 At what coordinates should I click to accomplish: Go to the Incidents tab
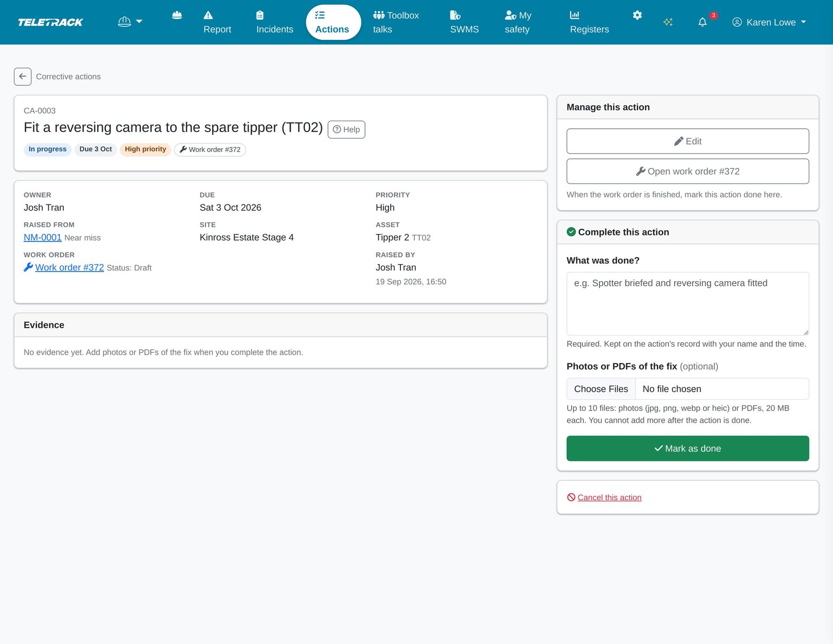click(275, 22)
